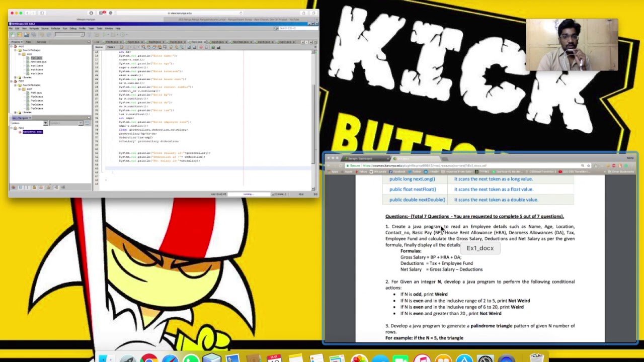Select Exp1.java in project tree
644x362 pixels.
[36, 58]
